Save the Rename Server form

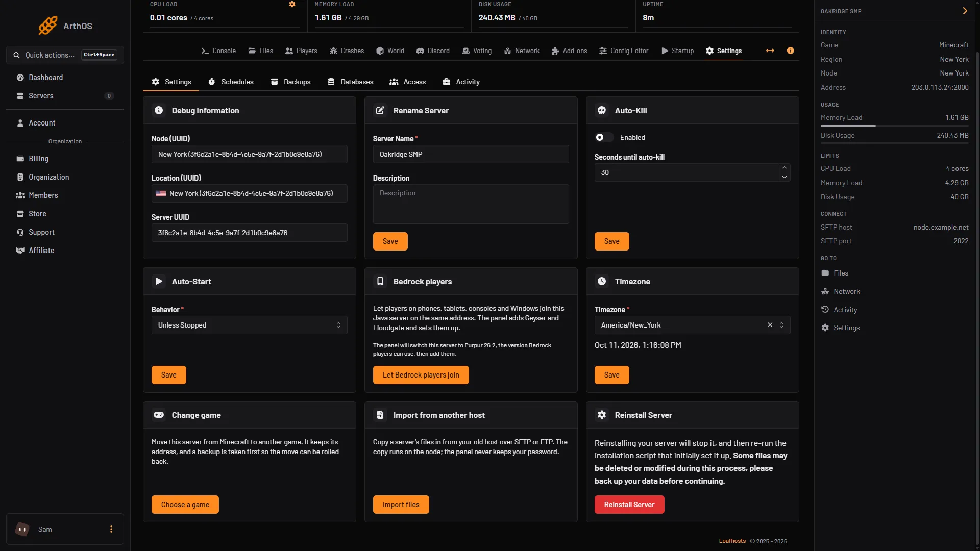pyautogui.click(x=390, y=241)
